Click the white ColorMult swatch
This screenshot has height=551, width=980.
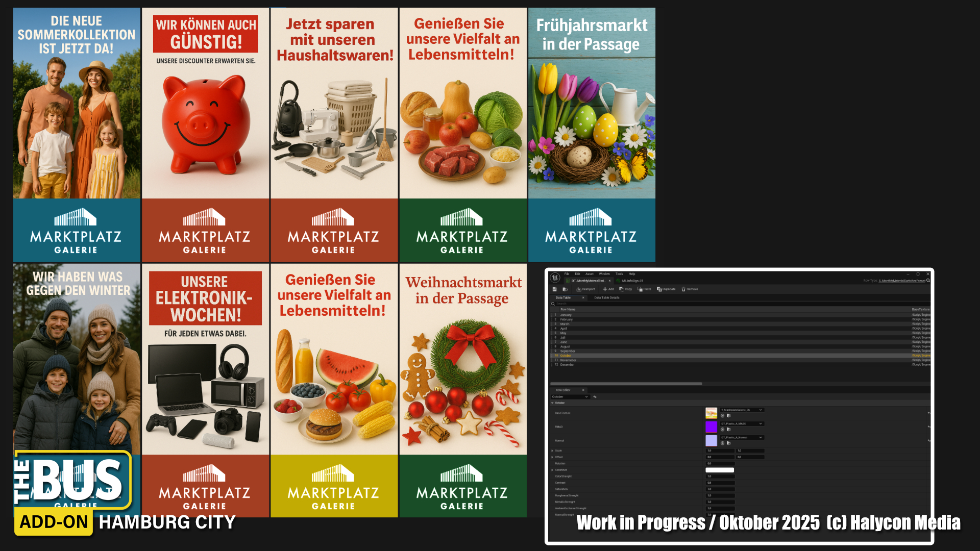click(x=719, y=470)
